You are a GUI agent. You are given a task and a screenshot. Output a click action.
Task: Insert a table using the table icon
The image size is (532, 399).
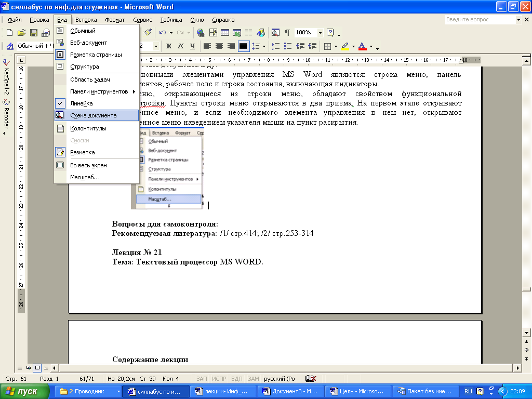coord(225,33)
